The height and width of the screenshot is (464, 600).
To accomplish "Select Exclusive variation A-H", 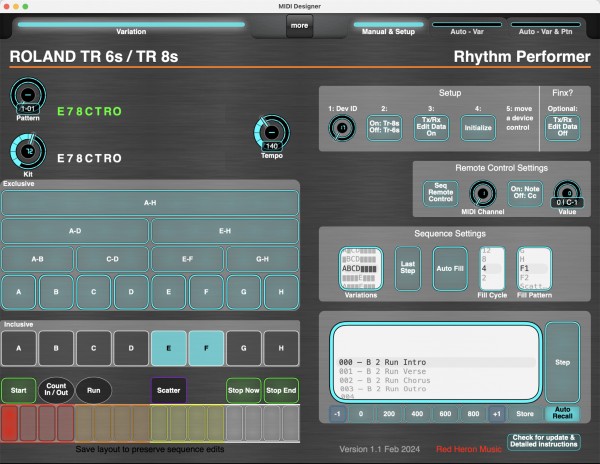I will [x=150, y=203].
